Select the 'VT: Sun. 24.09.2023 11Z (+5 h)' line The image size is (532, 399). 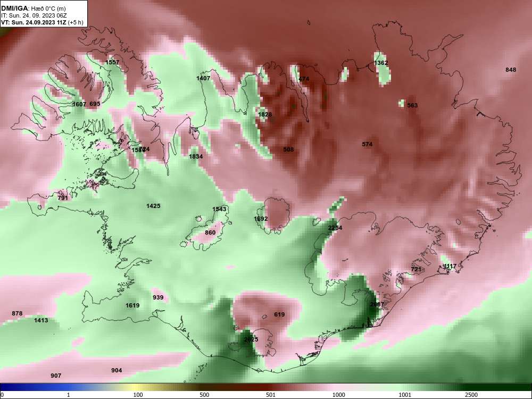(x=41, y=22)
